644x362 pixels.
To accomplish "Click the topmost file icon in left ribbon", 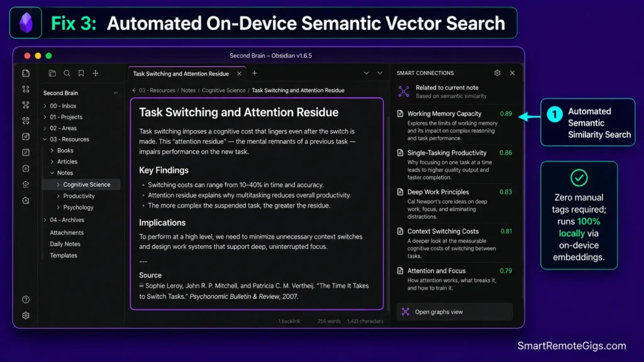I will coord(26,73).
